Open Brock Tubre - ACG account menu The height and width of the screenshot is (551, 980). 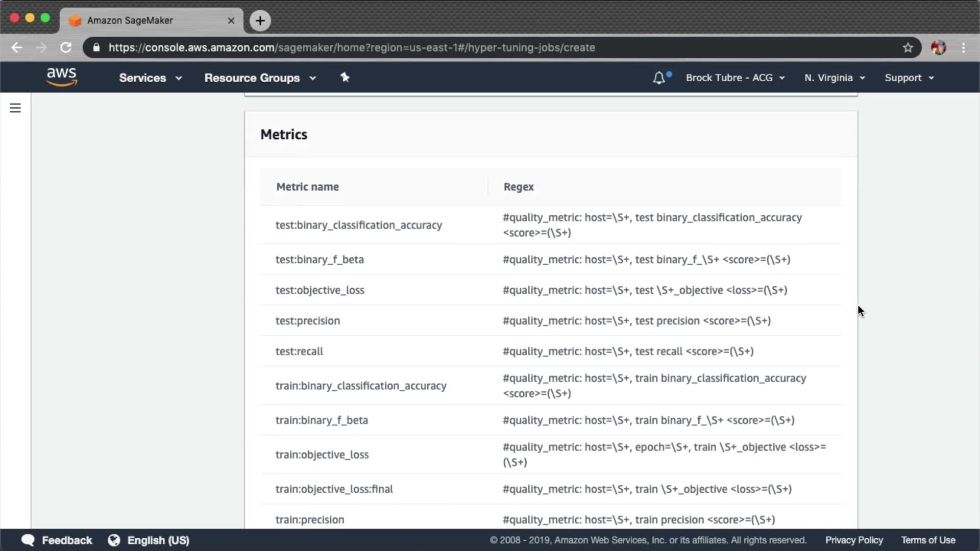point(734,78)
